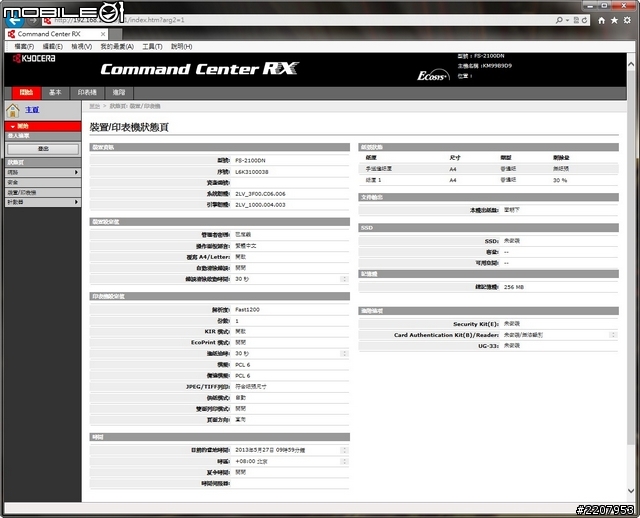The image size is (640, 518).
Task: Click the Kyocera logo
Action: pos(34,59)
